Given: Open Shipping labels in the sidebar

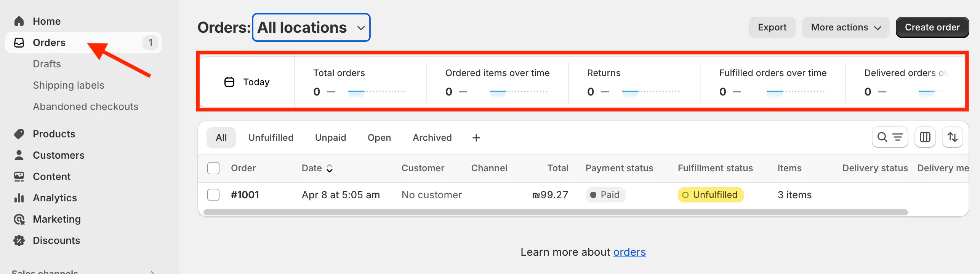Looking at the screenshot, I should coord(69,85).
